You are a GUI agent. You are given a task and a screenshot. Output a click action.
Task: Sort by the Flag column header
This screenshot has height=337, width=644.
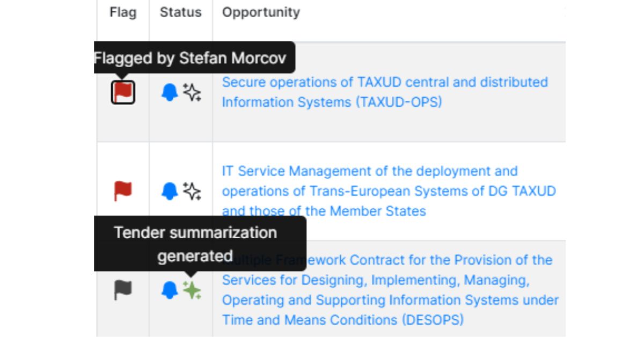pyautogui.click(x=122, y=12)
